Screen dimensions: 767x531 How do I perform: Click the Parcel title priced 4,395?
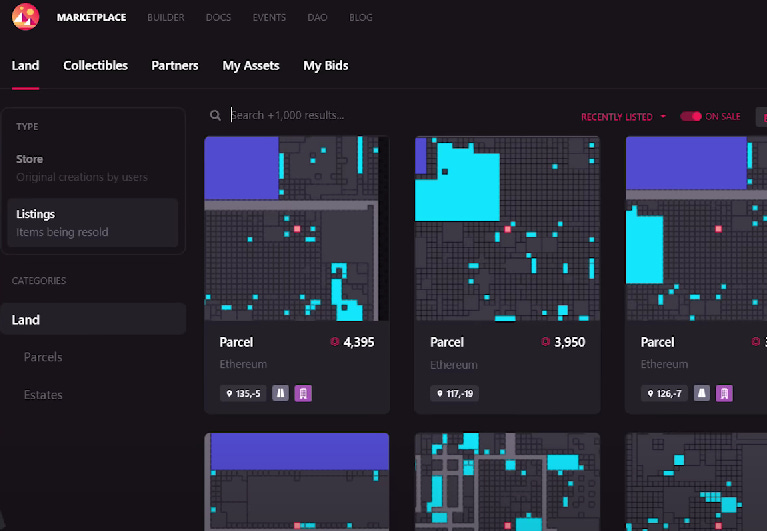(236, 342)
